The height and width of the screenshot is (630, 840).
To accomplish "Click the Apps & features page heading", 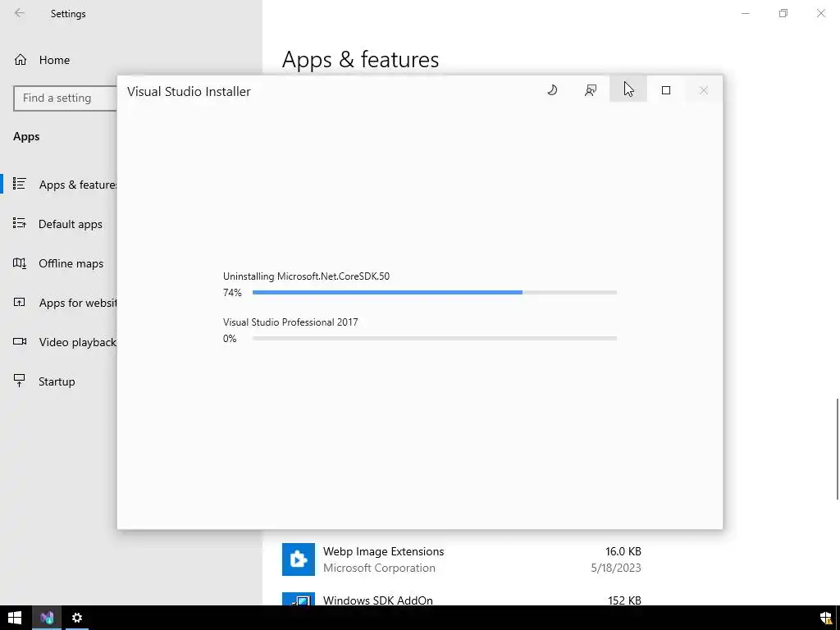I will click(361, 59).
